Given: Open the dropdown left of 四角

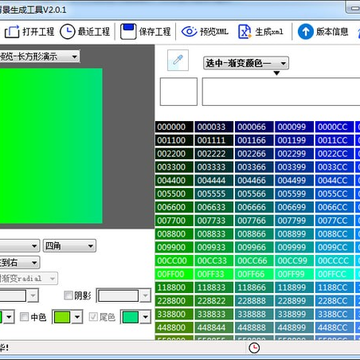Looking at the screenshot, I should click(x=20, y=246).
